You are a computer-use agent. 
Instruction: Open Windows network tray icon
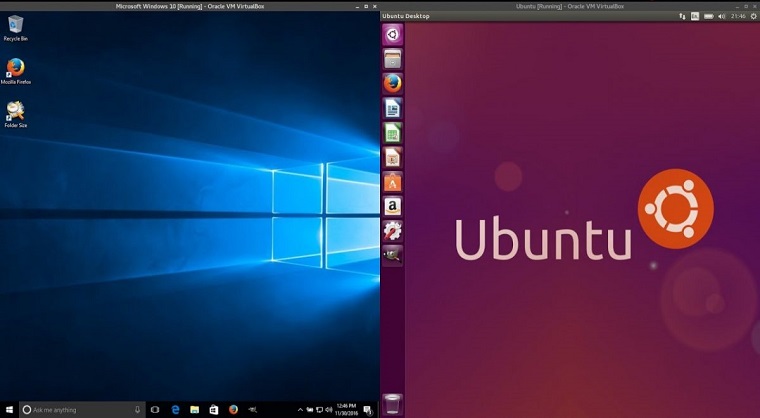tap(319, 410)
